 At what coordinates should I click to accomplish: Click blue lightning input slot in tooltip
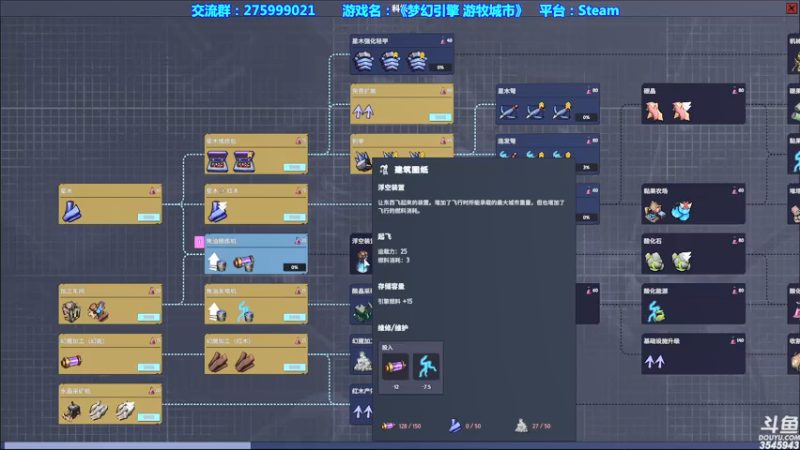point(426,367)
